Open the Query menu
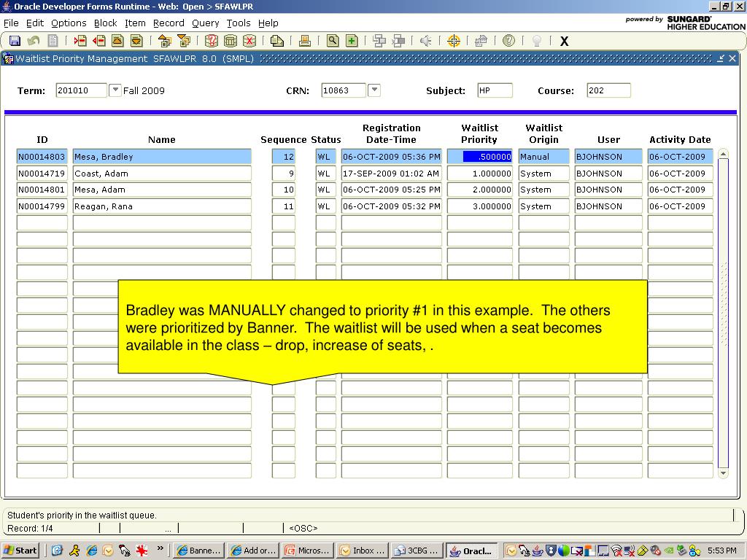 [206, 23]
